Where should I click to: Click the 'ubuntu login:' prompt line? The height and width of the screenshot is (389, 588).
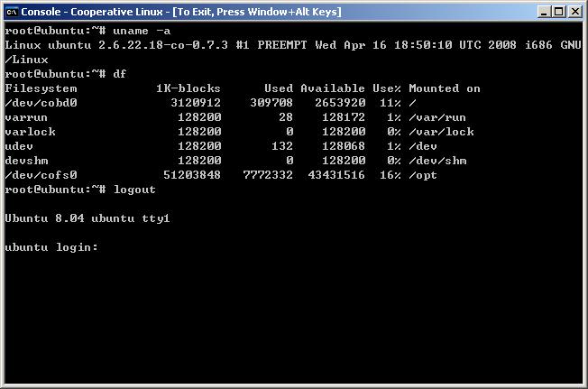(x=51, y=247)
